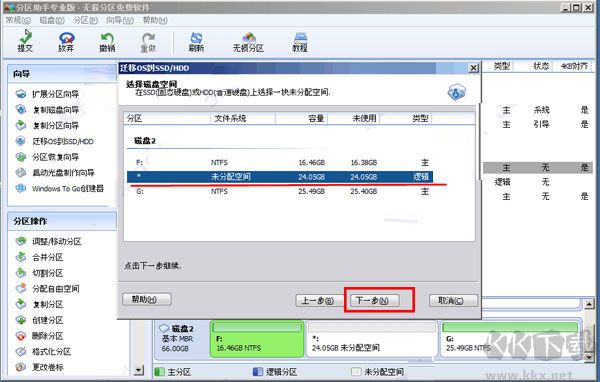Click the 分区 column header
The width and height of the screenshot is (600, 382).
click(167, 118)
